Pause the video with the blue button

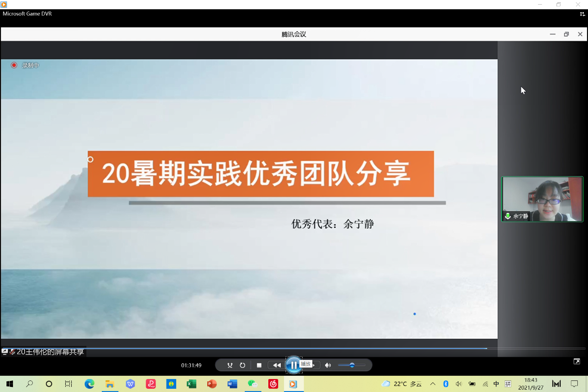(x=294, y=365)
